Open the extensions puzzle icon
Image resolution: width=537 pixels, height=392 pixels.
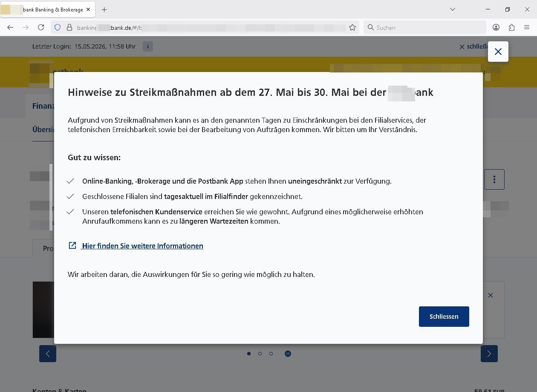511,27
